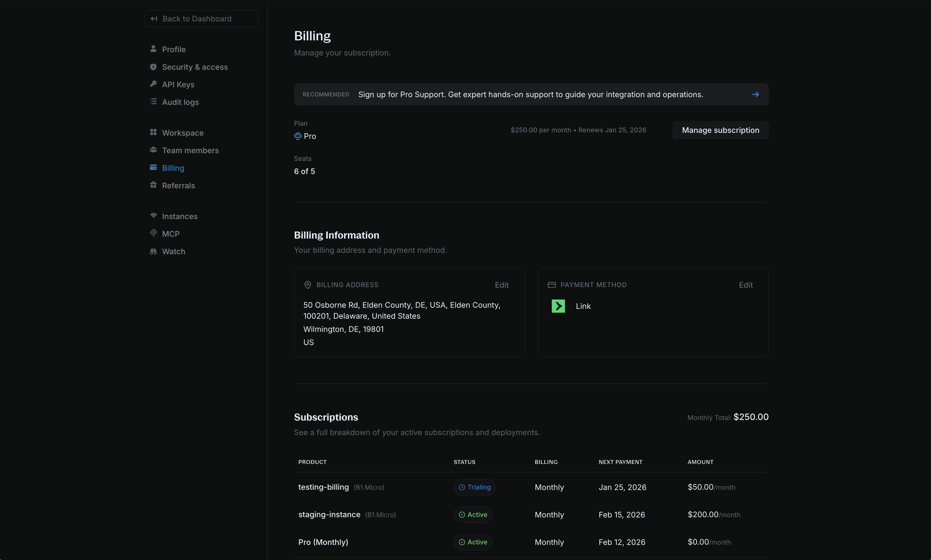
Task: Open Instances via the wifi-style icon
Action: click(x=153, y=216)
